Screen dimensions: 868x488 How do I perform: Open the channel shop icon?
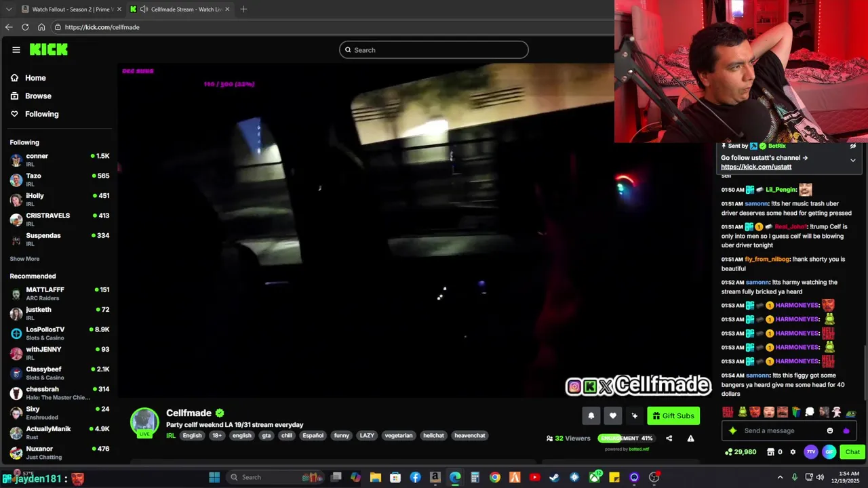770,452
